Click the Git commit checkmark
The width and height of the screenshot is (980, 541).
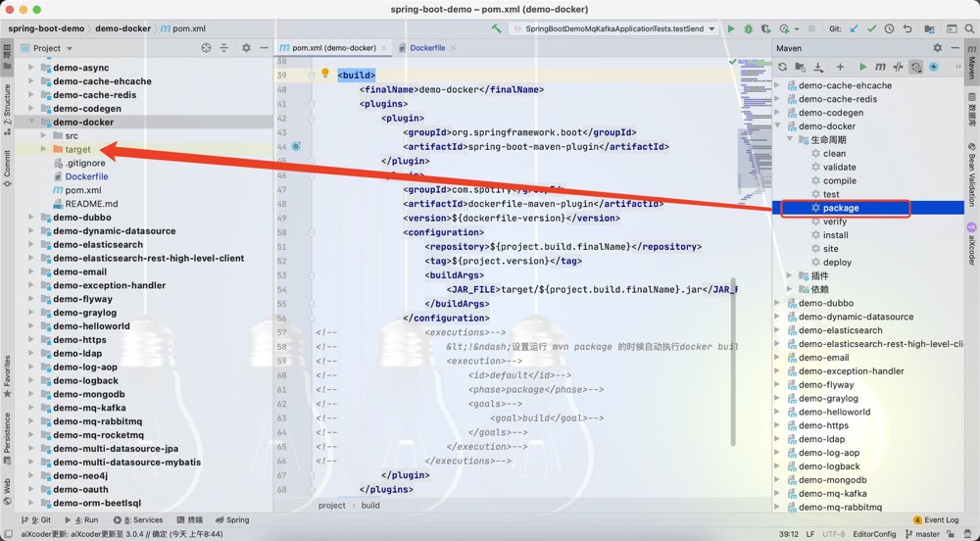[872, 28]
